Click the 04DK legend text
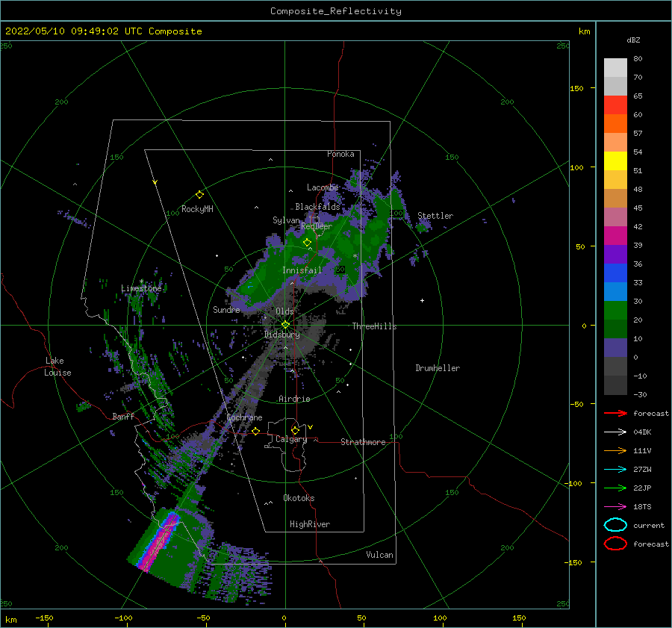Viewport: 672px width, 628px height. (x=642, y=432)
